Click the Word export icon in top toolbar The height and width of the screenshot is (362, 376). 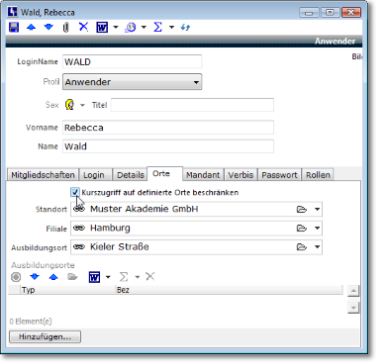(x=102, y=27)
